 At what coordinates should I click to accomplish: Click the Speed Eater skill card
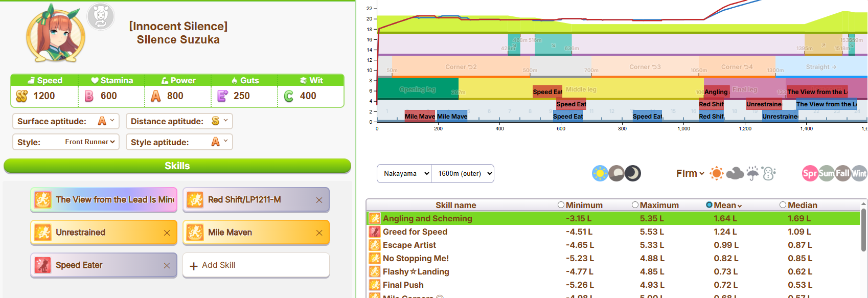tap(104, 265)
